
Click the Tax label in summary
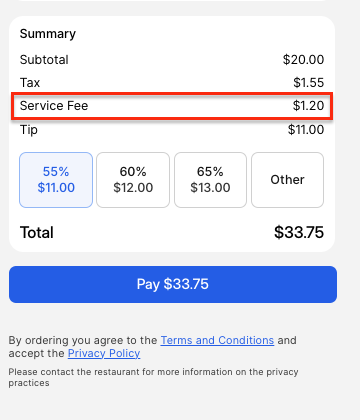coord(30,83)
